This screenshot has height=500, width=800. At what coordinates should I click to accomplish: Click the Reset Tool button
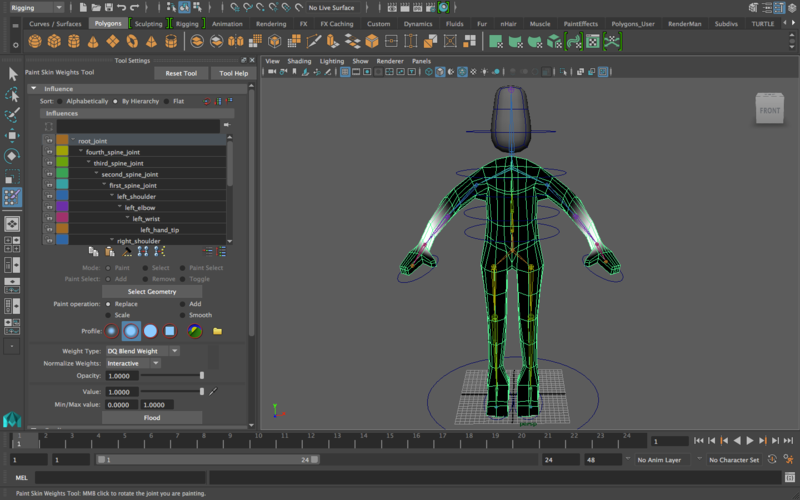click(x=181, y=73)
